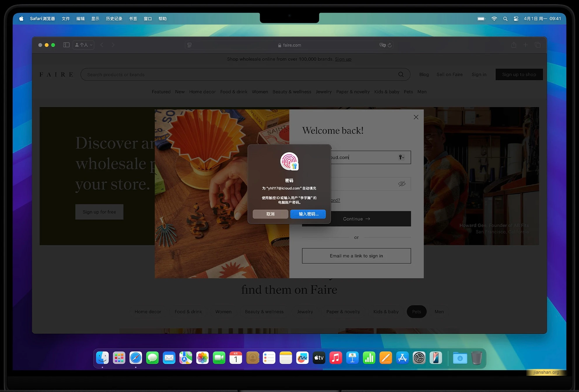The width and height of the screenshot is (579, 392).
Task: Launch Numbers from the Dock
Action: pos(369,358)
